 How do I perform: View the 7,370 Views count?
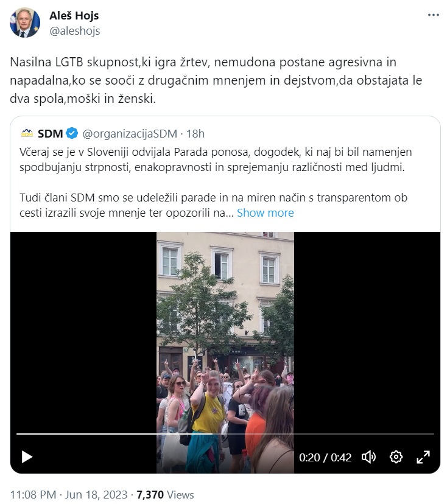[165, 494]
